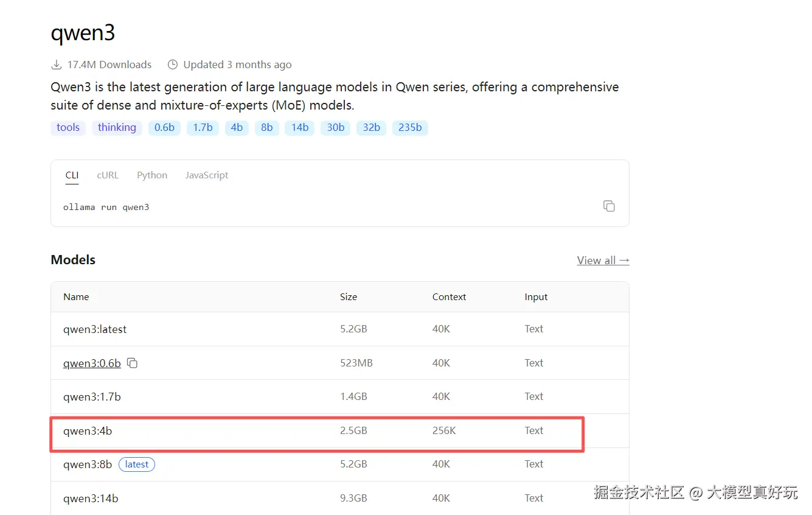Open the qwen3:14b model

coord(91,499)
